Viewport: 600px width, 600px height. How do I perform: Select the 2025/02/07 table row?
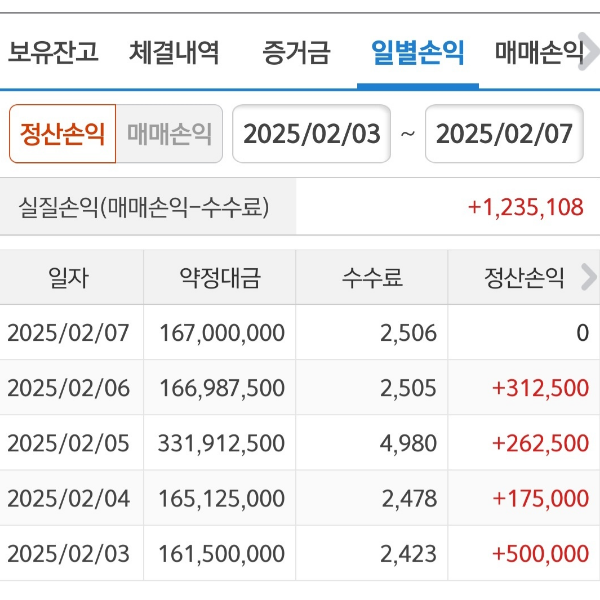click(298, 333)
